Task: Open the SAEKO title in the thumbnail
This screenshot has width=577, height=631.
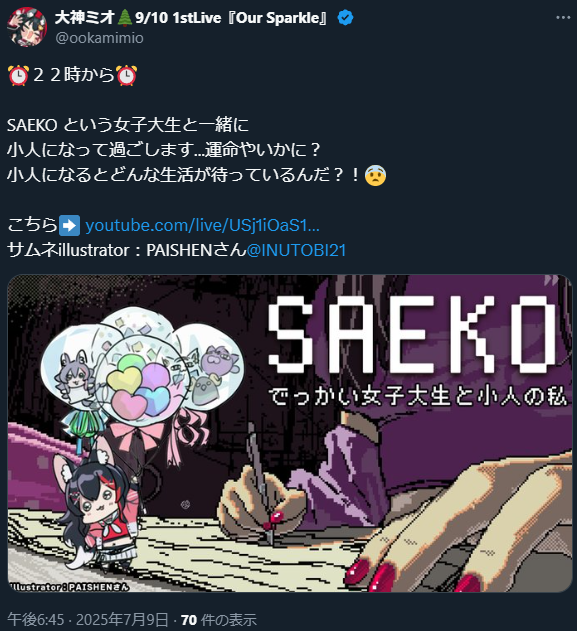Action: point(414,334)
